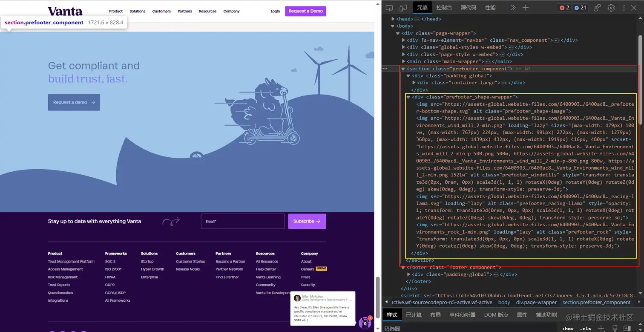Screen dimensions: 644x332
Task: Click the Email input field
Action: pyautogui.click(x=243, y=221)
